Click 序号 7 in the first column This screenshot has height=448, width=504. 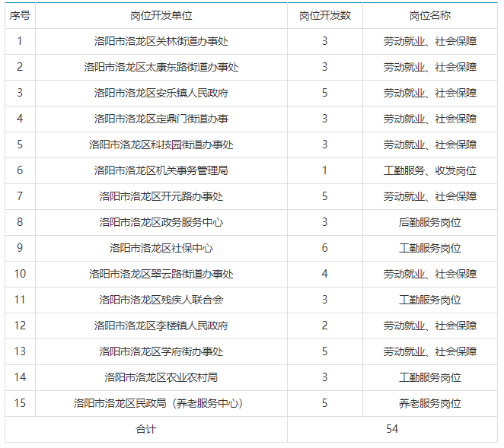click(x=20, y=196)
